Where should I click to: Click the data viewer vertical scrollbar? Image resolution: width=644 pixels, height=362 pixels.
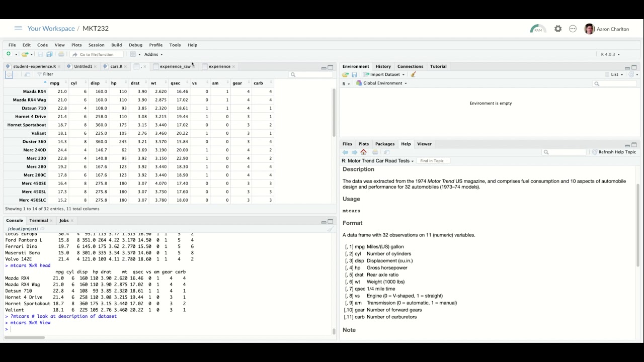[334, 113]
